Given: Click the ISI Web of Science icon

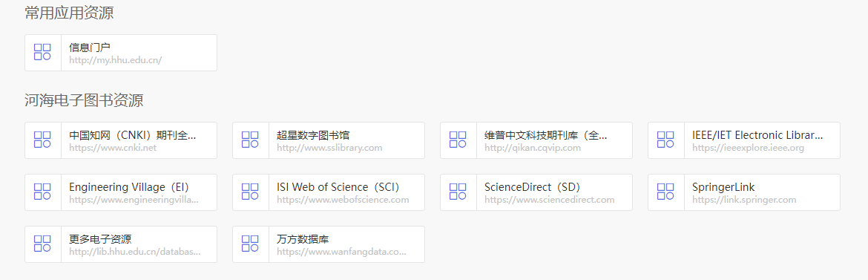Looking at the screenshot, I should (x=250, y=192).
